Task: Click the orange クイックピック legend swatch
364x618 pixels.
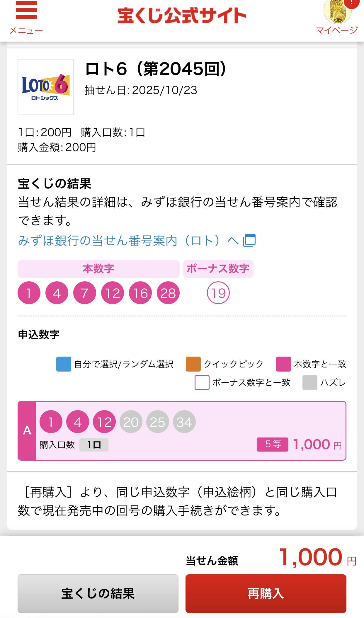Action: 193,364
